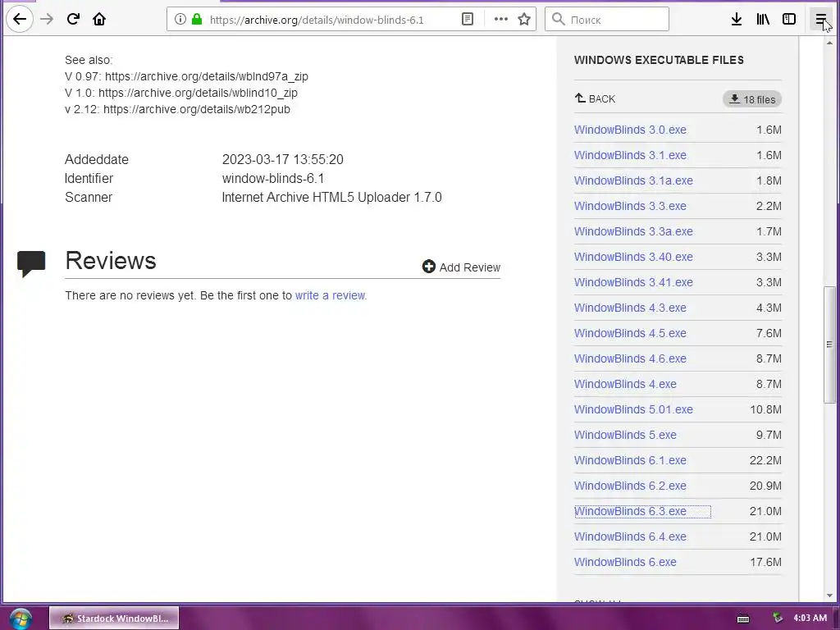Screen dimensions: 840x630
Task: Download WindowBlinds 4.6.exe
Action: click(x=630, y=358)
